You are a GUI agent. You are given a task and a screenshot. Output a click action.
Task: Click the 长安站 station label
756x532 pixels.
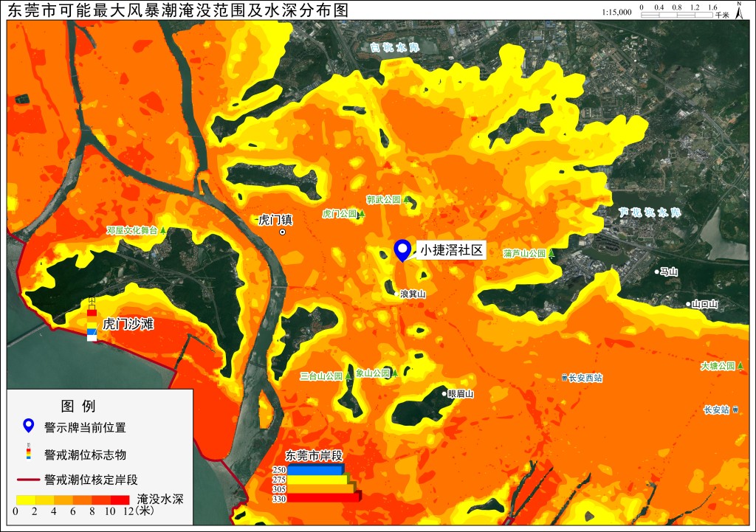pos(716,410)
